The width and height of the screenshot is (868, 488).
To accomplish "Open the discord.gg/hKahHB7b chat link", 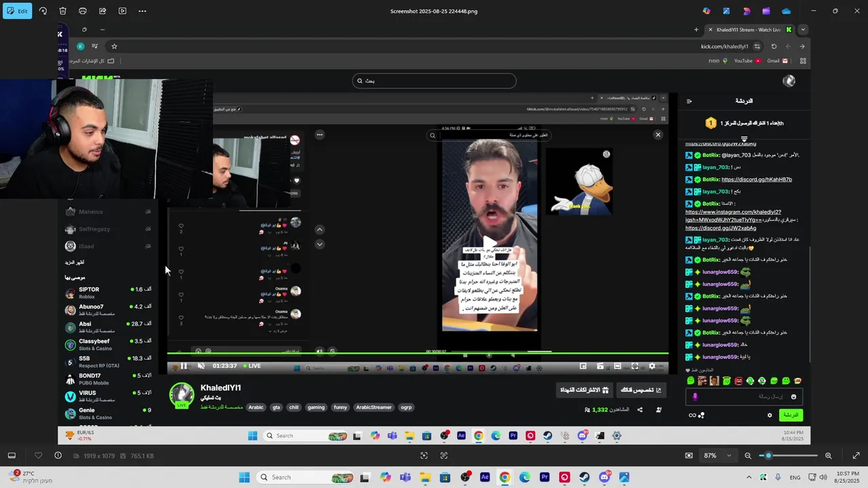I will [757, 180].
